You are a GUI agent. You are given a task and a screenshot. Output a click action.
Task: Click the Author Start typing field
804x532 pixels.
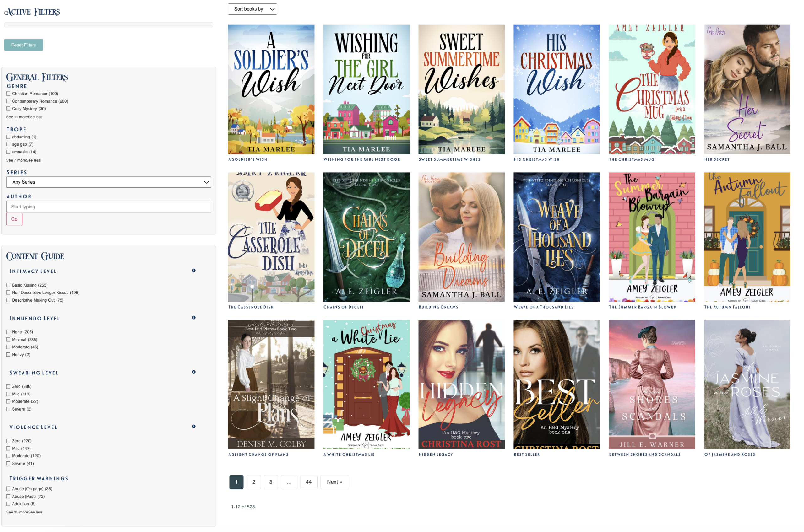108,207
